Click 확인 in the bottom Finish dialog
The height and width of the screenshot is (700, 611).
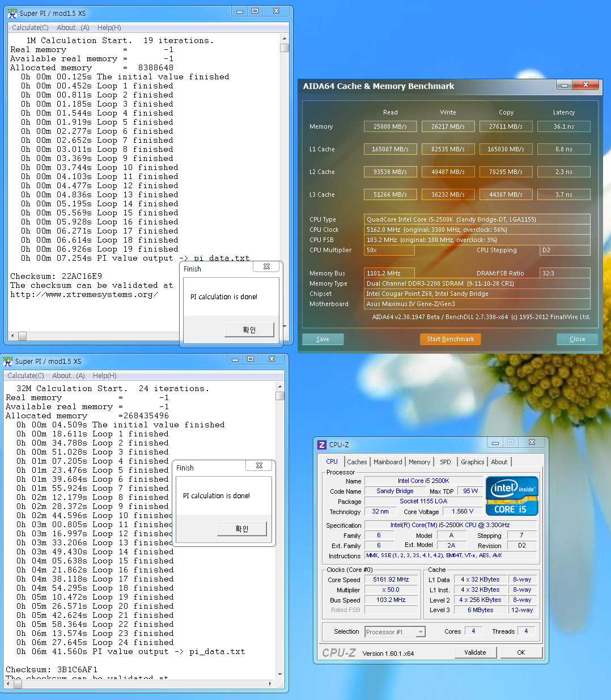242,528
